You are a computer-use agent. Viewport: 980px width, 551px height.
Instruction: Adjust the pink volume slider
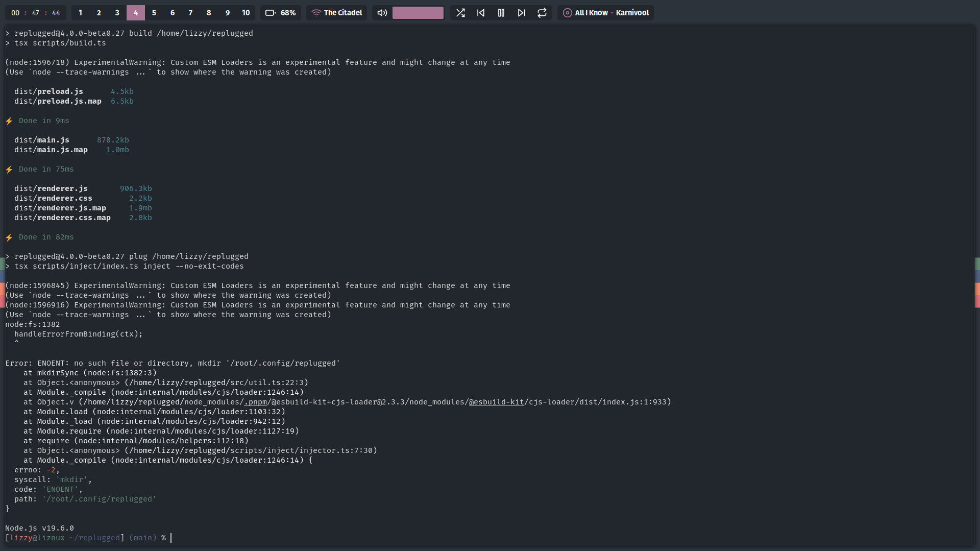(418, 13)
